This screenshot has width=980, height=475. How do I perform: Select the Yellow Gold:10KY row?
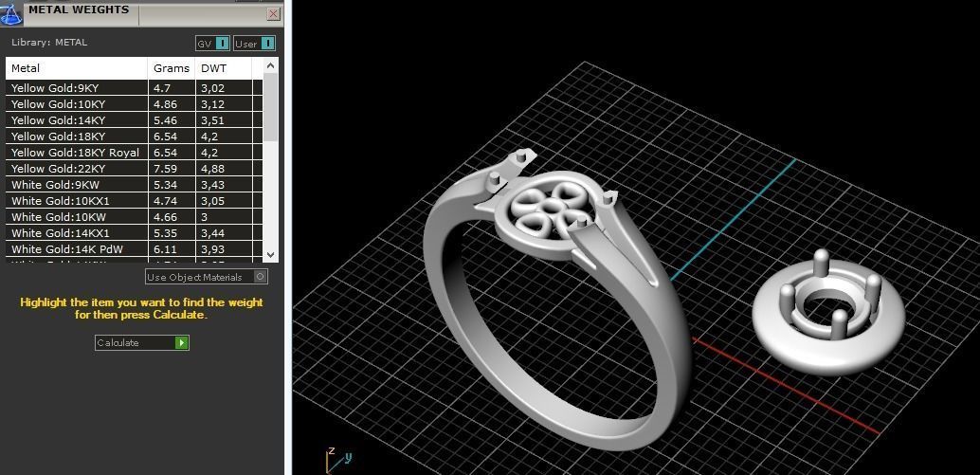click(x=135, y=104)
